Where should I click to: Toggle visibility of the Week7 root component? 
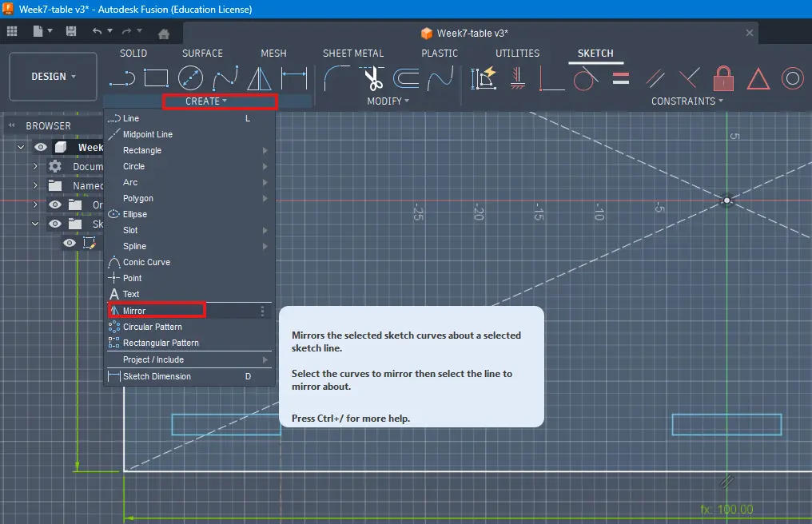[x=41, y=147]
